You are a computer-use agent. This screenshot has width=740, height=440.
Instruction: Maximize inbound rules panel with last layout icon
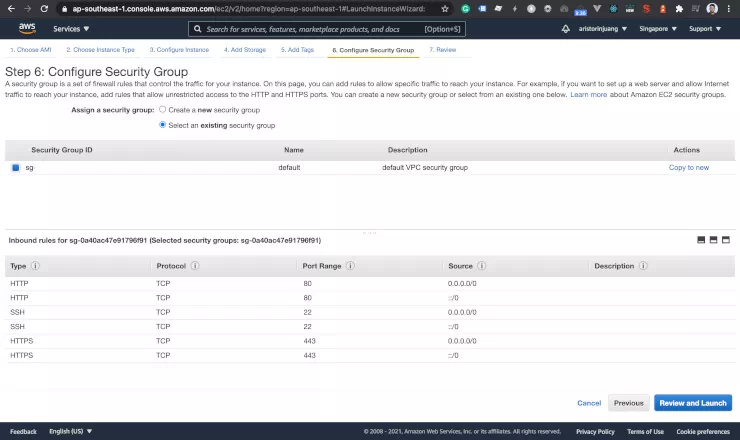click(x=726, y=240)
